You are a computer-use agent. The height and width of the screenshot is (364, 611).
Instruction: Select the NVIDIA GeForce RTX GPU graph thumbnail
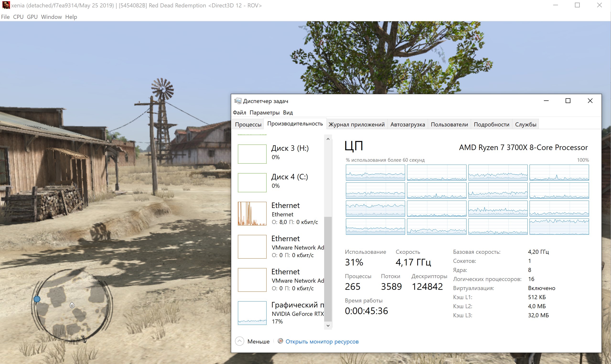point(252,313)
